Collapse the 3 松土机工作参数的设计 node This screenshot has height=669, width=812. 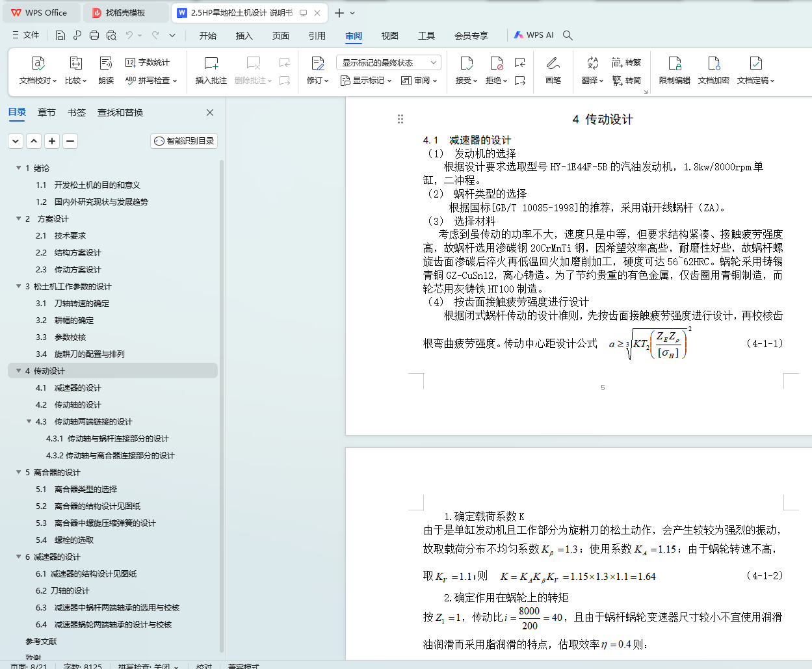pyautogui.click(x=19, y=286)
